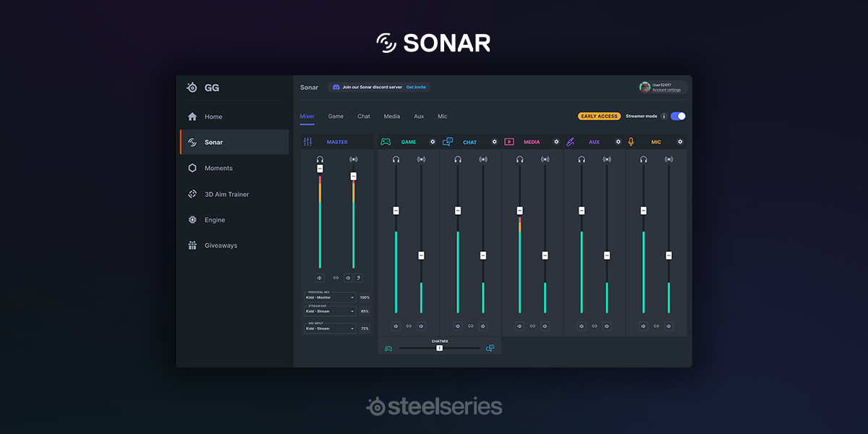Switch to the Aux tab
Image resolution: width=868 pixels, height=434 pixels.
click(419, 116)
